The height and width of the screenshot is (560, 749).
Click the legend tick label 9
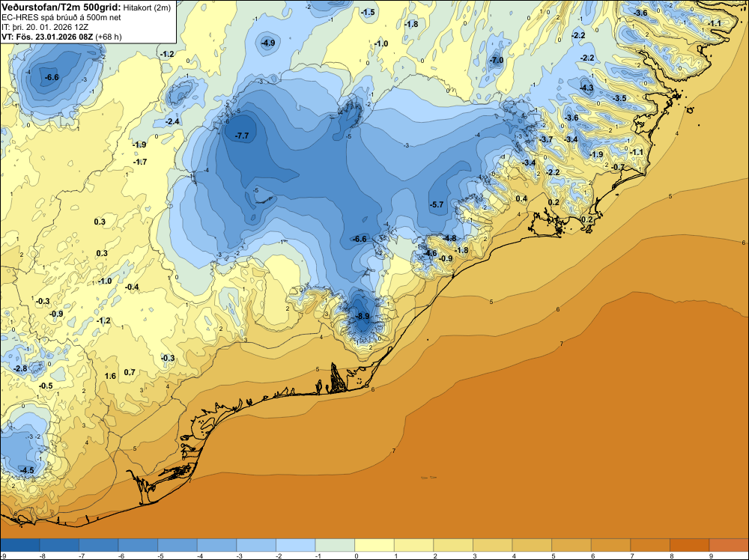point(711,556)
